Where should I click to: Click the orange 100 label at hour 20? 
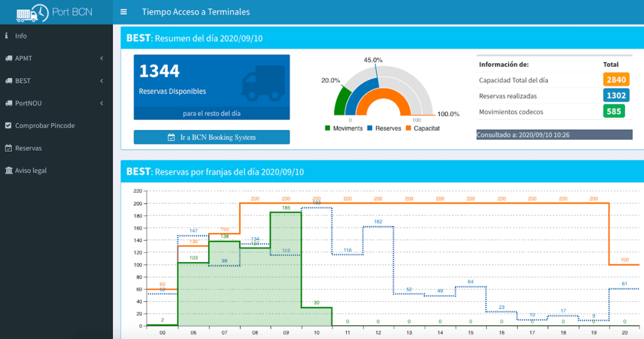pyautogui.click(x=625, y=260)
